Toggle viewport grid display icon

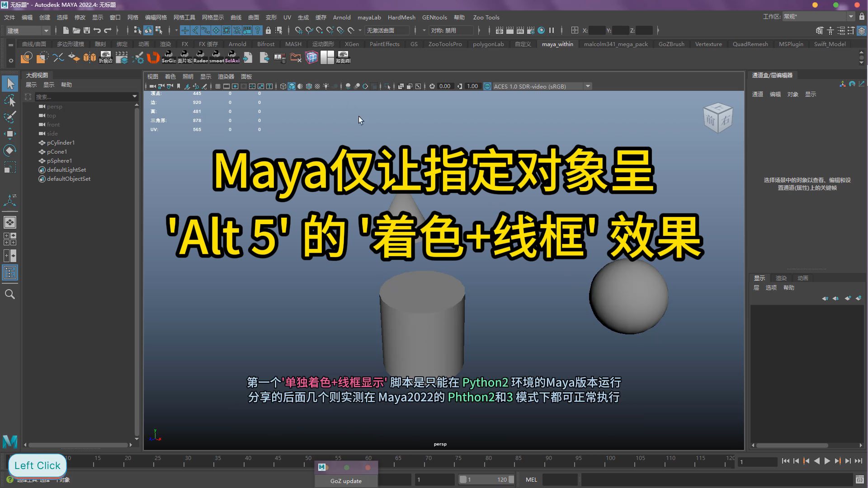tap(218, 86)
